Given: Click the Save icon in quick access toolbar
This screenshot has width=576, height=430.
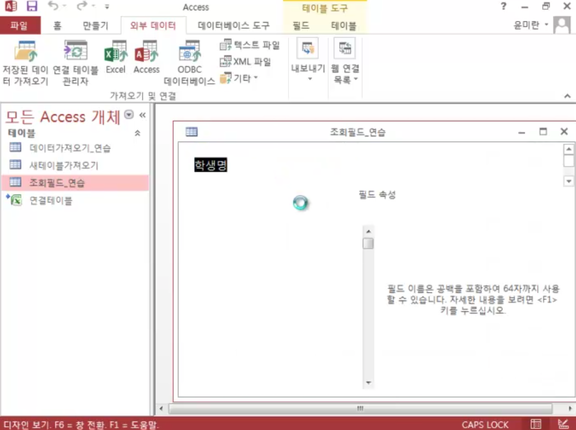Looking at the screenshot, I should click(x=32, y=6).
